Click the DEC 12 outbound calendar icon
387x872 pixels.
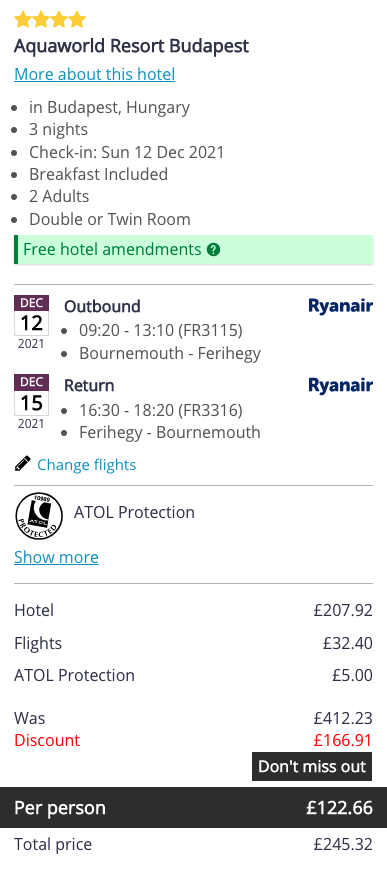pos(31,323)
